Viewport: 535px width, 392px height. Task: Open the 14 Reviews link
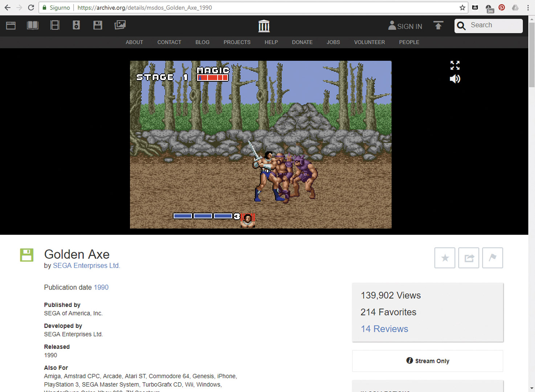tap(384, 329)
